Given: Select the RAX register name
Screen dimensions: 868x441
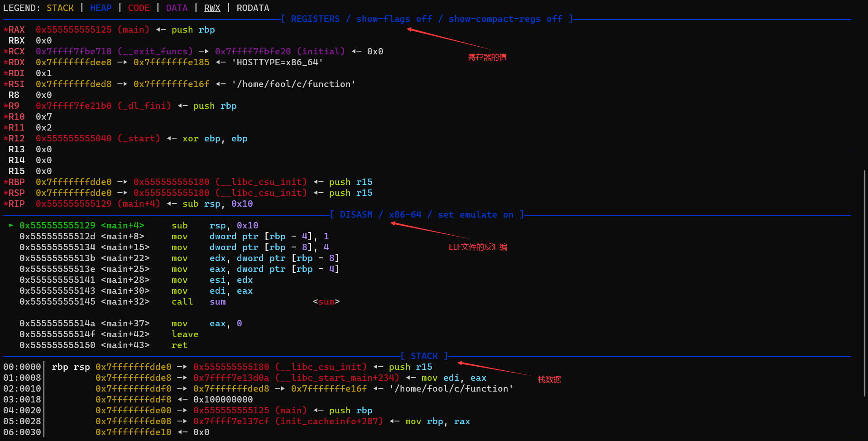Looking at the screenshot, I should [x=16, y=29].
